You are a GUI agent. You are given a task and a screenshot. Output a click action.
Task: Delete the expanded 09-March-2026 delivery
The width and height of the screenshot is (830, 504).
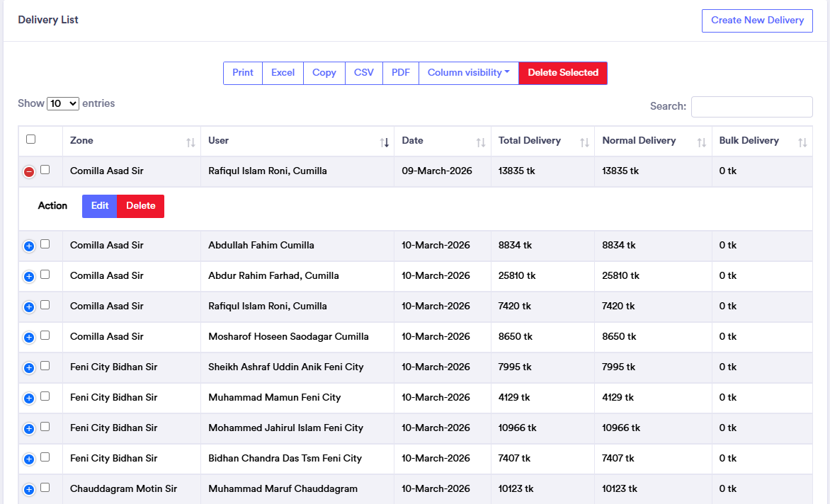pyautogui.click(x=140, y=206)
